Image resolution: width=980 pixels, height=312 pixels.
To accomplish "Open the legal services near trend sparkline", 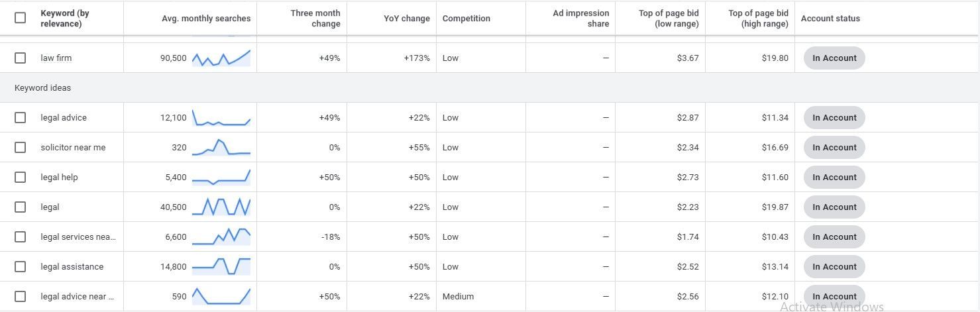I will tap(221, 236).
